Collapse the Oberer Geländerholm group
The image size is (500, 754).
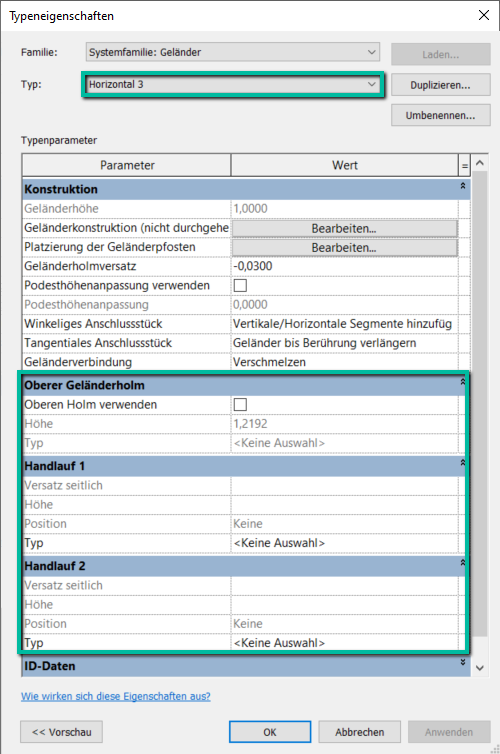pyautogui.click(x=462, y=382)
